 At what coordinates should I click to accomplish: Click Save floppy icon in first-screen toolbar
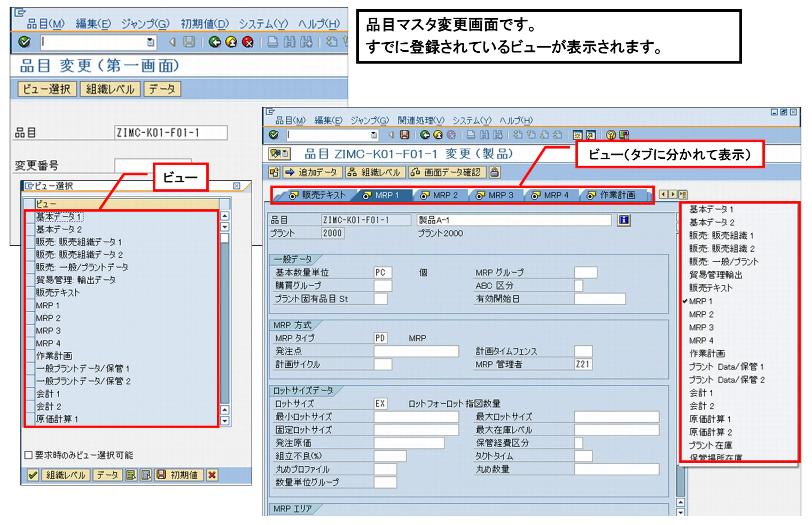pos(189,42)
